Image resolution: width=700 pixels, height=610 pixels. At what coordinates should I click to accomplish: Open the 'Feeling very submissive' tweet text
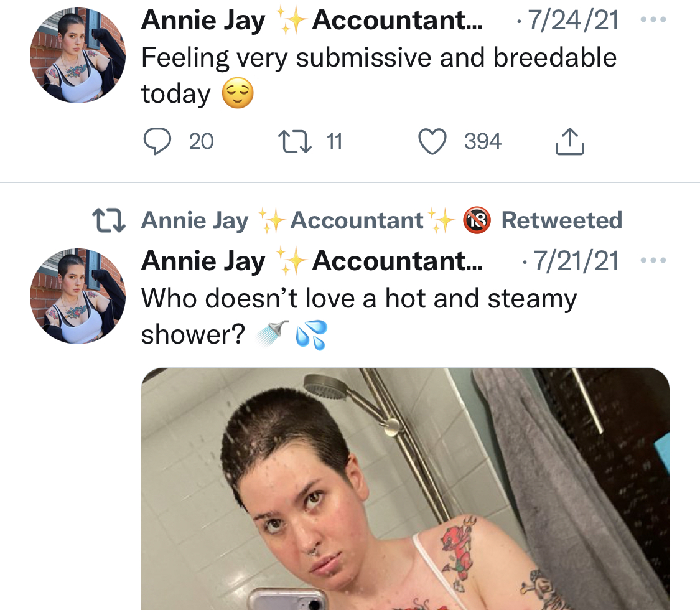pos(379,76)
